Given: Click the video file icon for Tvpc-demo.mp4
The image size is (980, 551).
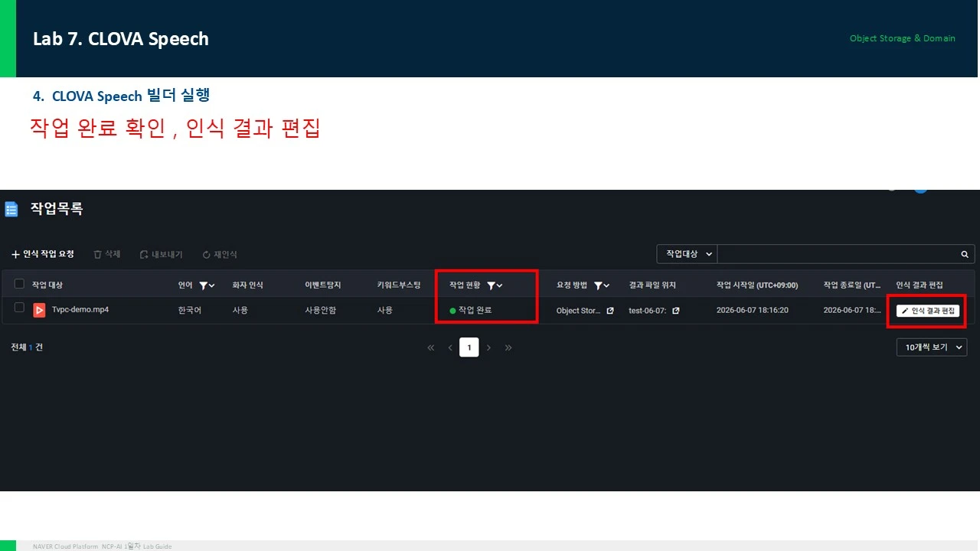Looking at the screenshot, I should [x=39, y=310].
